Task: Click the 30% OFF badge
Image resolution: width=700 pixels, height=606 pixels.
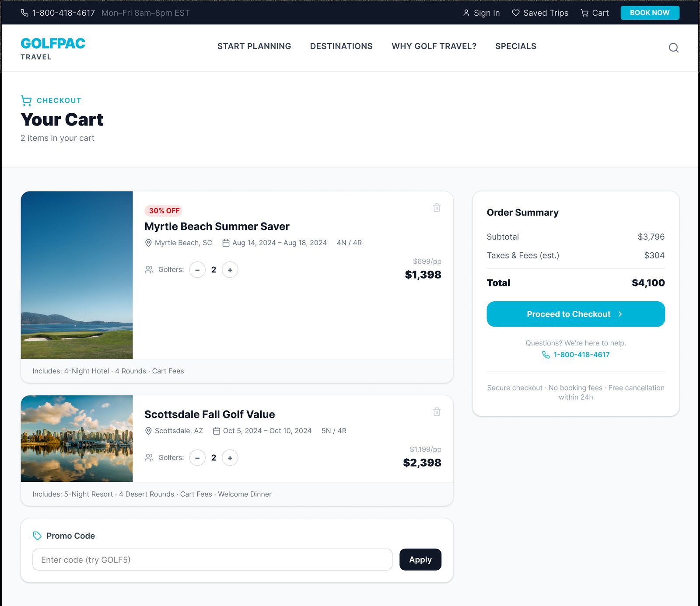Action: [164, 211]
